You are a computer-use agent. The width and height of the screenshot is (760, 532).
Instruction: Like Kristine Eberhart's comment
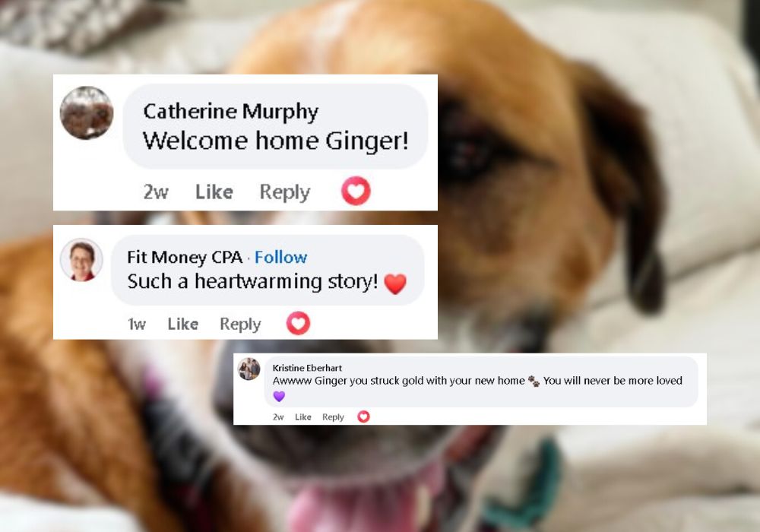click(303, 416)
